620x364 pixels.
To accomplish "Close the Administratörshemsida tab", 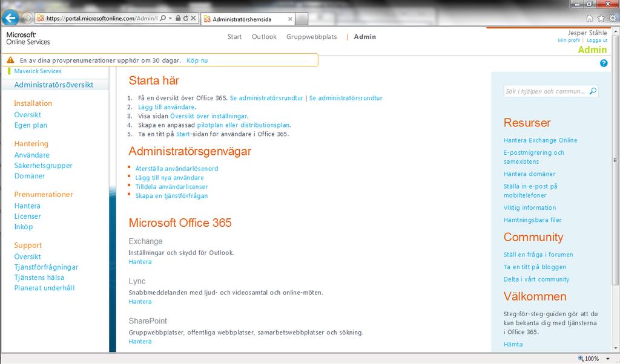I will click(x=290, y=19).
